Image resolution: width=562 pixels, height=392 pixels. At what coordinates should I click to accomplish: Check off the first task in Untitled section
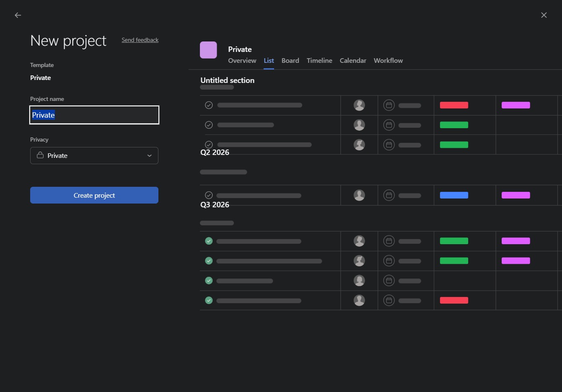click(x=209, y=105)
